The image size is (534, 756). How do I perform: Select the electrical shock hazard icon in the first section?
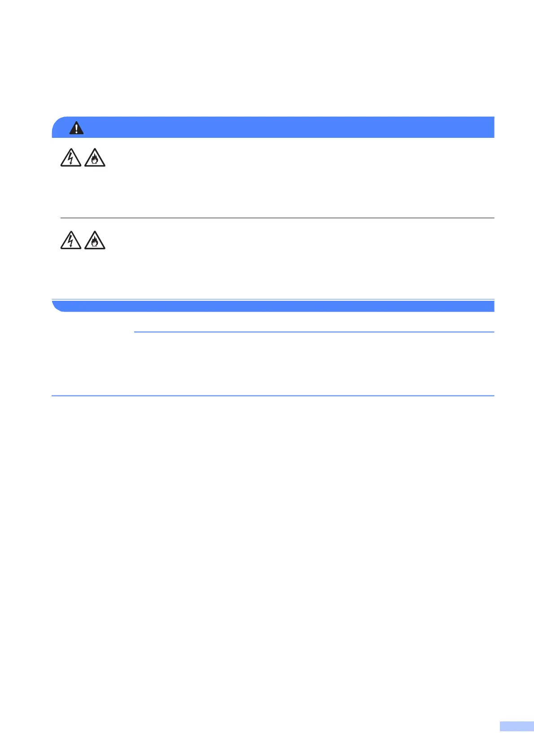coord(71,158)
